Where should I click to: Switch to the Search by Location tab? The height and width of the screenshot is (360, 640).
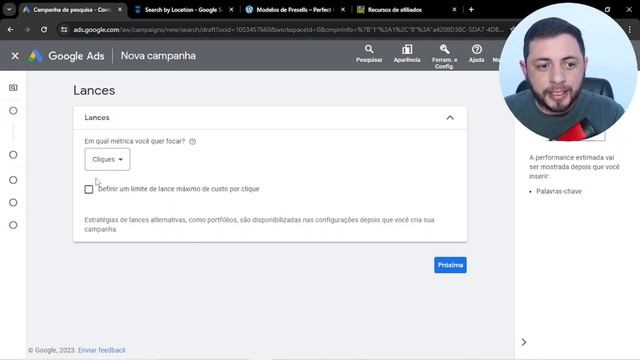pos(183,10)
